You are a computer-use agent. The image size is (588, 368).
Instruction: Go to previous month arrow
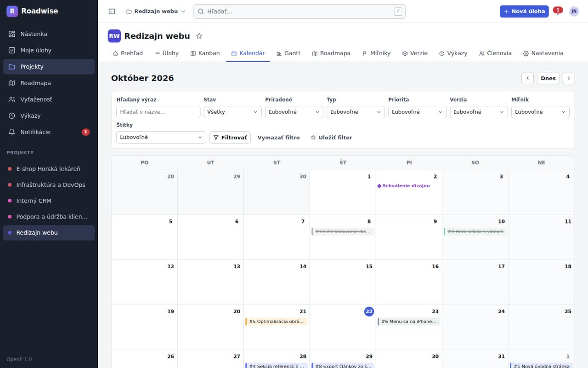tap(527, 78)
